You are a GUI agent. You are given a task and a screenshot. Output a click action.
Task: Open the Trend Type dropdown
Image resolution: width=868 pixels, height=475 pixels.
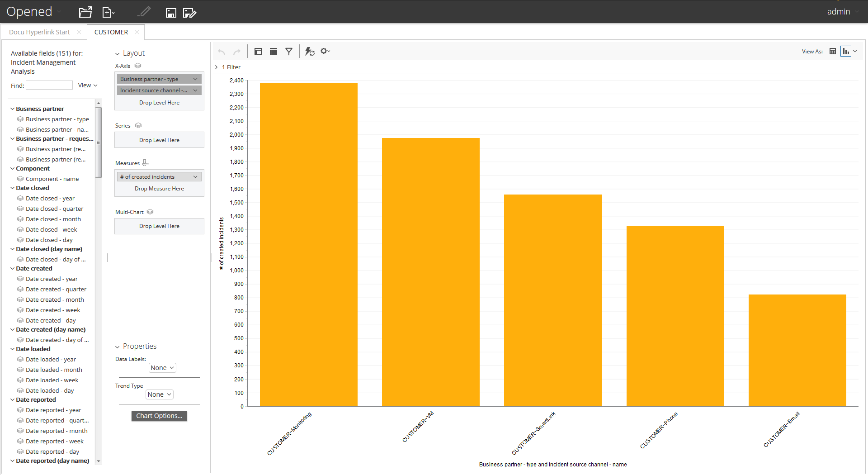(x=160, y=394)
